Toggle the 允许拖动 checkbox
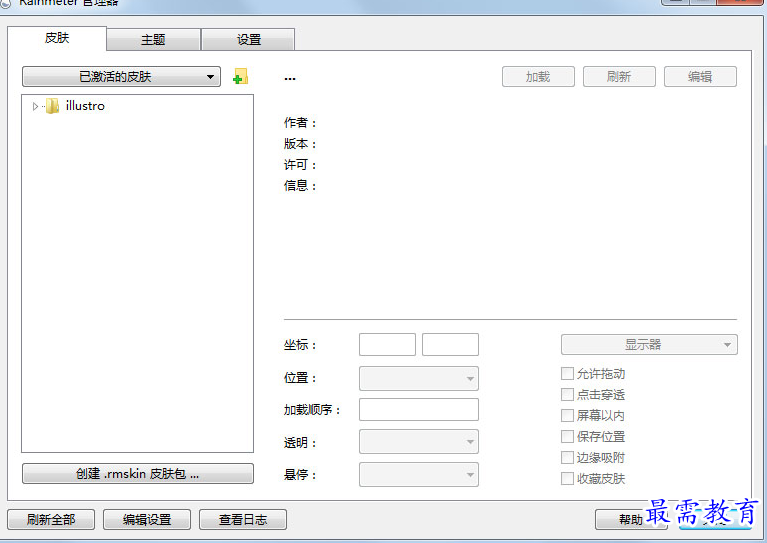The width and height of the screenshot is (767, 543). (x=567, y=374)
